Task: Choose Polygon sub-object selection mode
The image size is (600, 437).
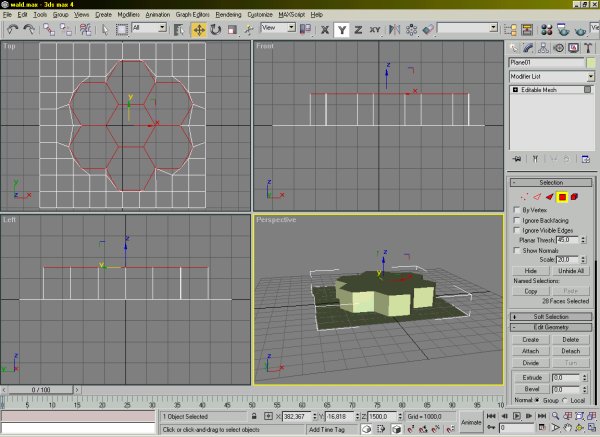Action: pos(563,197)
